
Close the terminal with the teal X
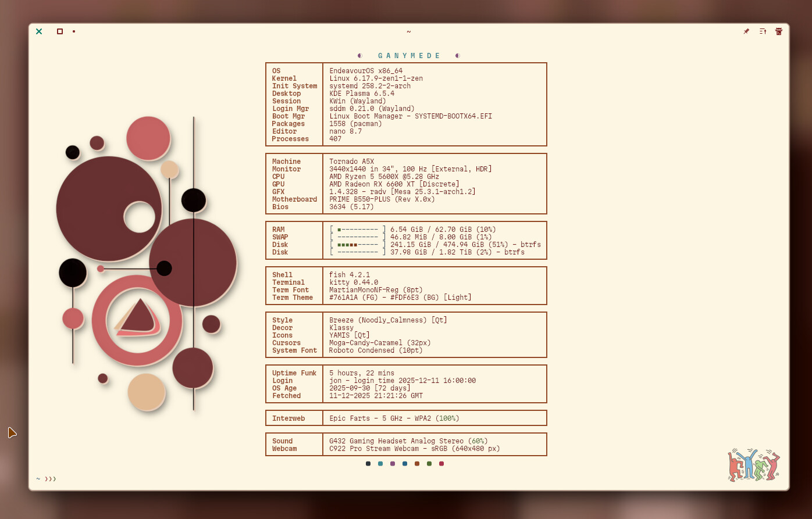pyautogui.click(x=39, y=31)
